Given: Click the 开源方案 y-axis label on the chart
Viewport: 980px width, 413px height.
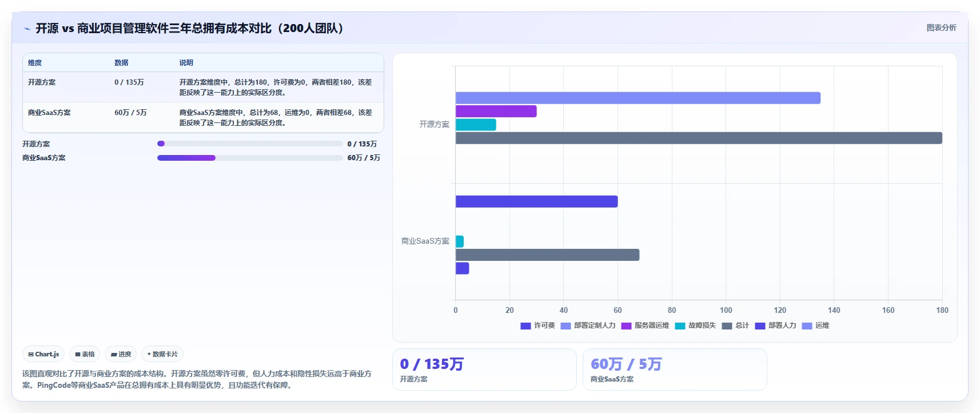Looking at the screenshot, I should point(435,124).
